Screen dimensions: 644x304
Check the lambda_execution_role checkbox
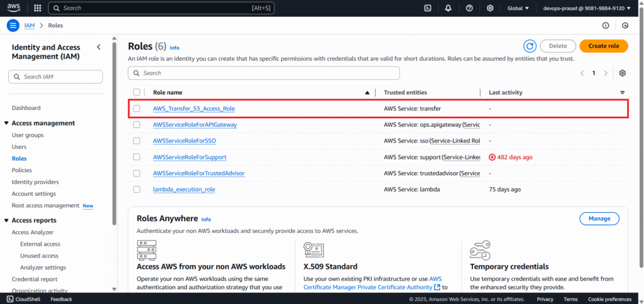(136, 190)
